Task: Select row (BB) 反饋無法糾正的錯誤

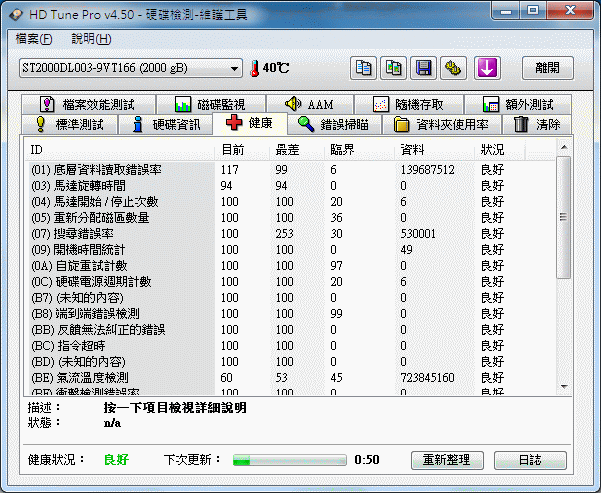Action: tap(289, 330)
